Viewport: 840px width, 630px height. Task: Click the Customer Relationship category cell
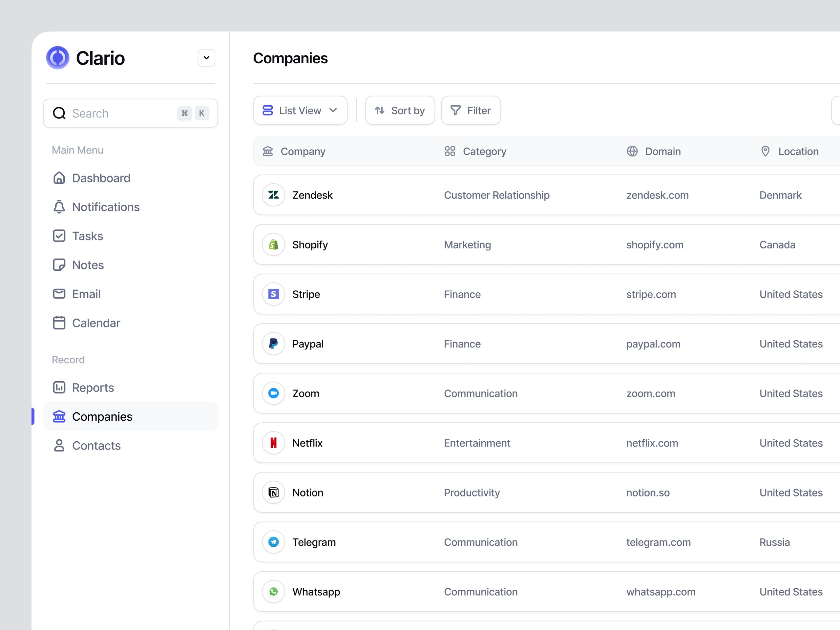tap(497, 195)
